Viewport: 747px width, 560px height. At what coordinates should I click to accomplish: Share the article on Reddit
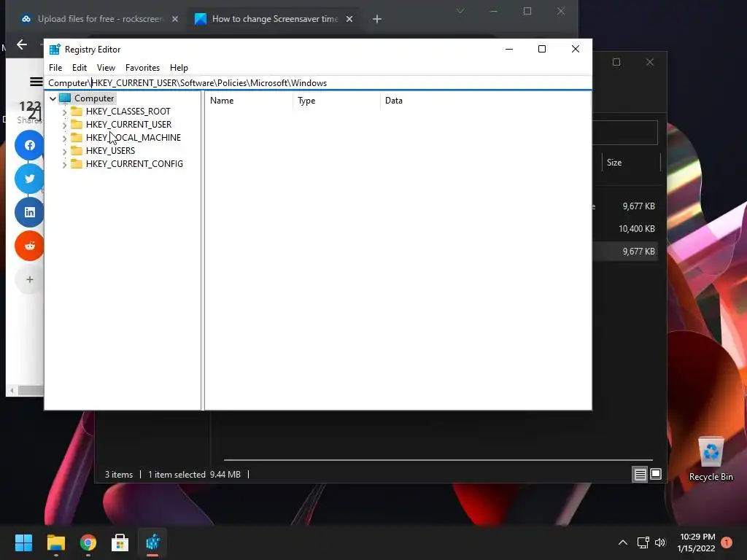point(29,246)
